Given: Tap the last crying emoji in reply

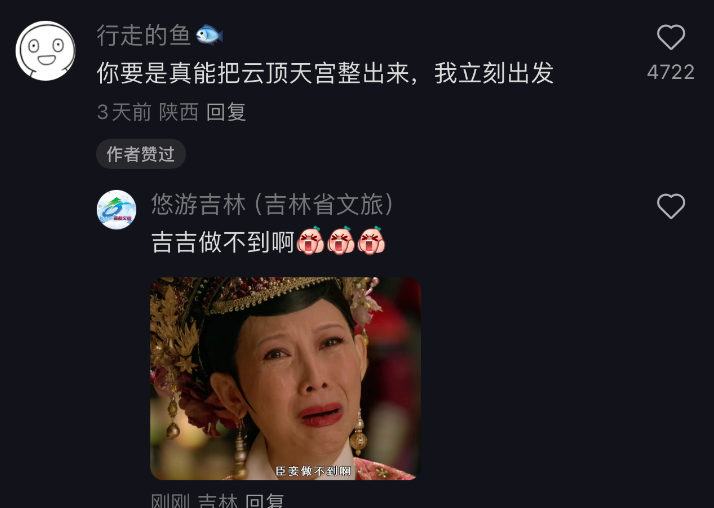Looking at the screenshot, I should (371, 241).
